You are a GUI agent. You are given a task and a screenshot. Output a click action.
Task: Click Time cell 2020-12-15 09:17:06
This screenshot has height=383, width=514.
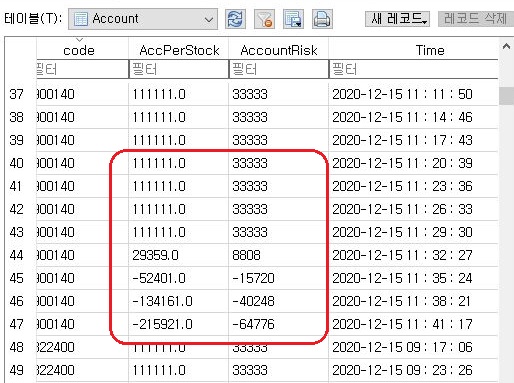click(x=413, y=347)
